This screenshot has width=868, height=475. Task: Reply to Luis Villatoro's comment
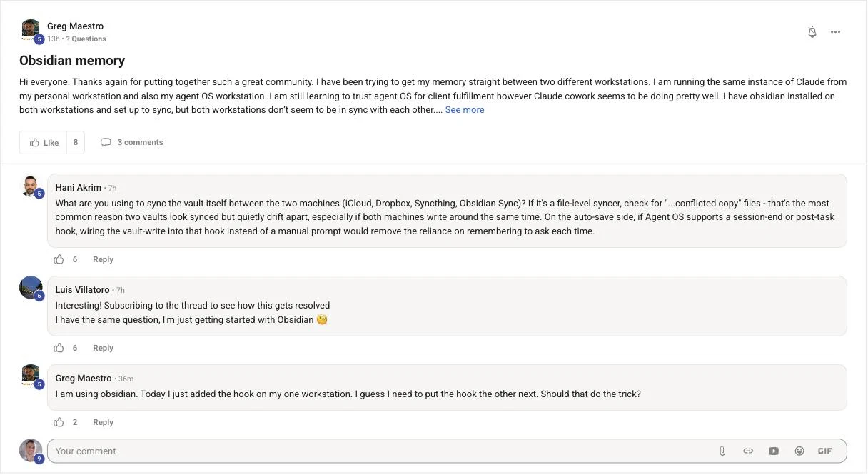tap(104, 349)
